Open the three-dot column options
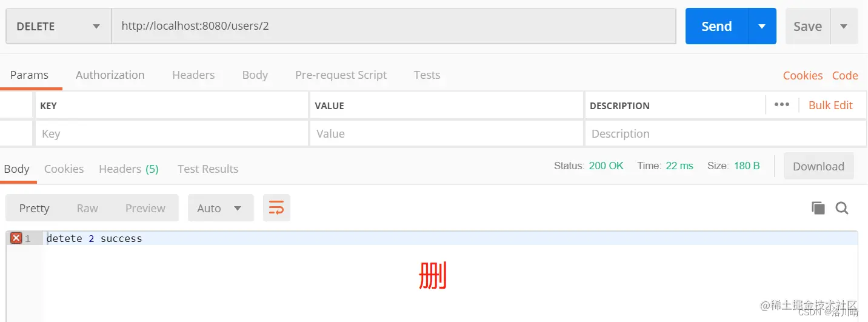The image size is (868, 322). point(782,105)
